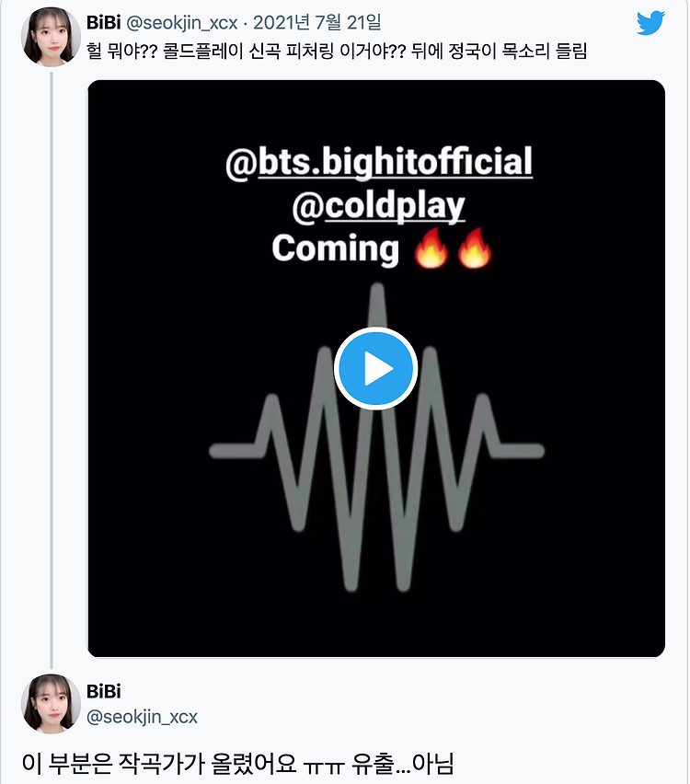Open the lower BiBi profile avatar
This screenshot has width=690, height=784.
pyautogui.click(x=51, y=704)
